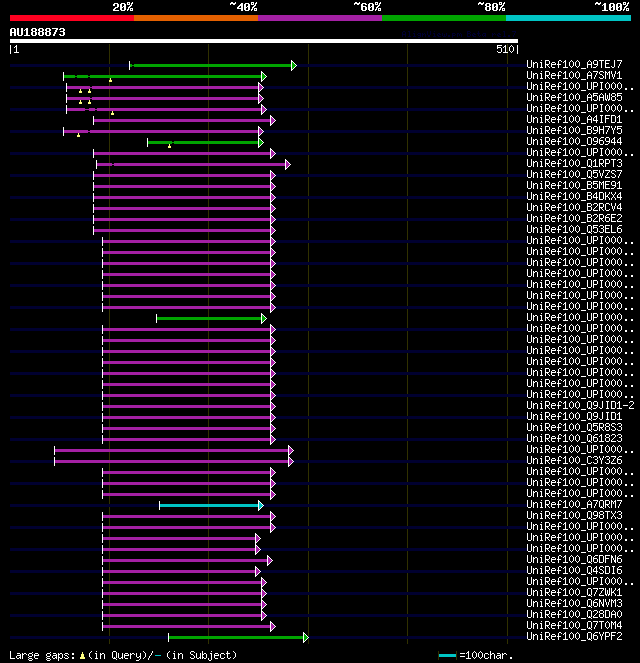Click the white AU188873 query sequence bar

pyautogui.click(x=264, y=41)
